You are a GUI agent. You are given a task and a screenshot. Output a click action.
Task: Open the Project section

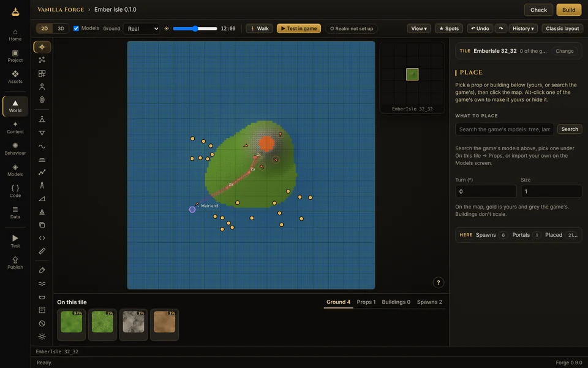point(15,56)
